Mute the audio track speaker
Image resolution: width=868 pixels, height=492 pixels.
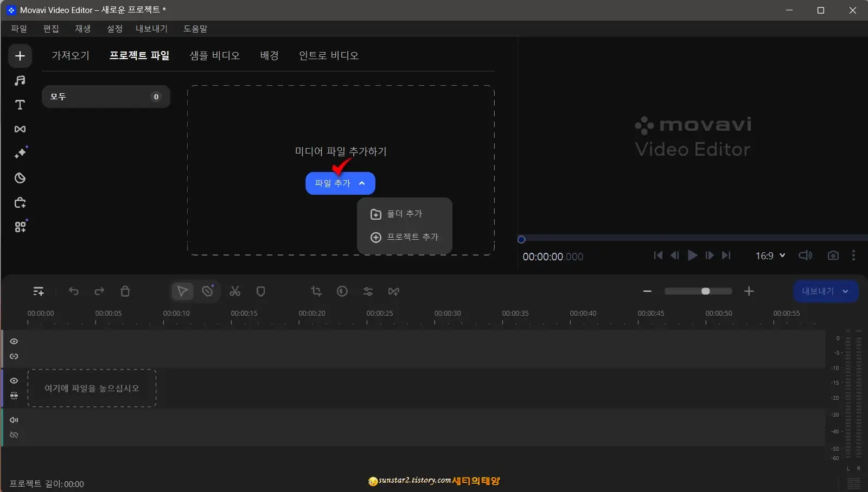(14, 420)
